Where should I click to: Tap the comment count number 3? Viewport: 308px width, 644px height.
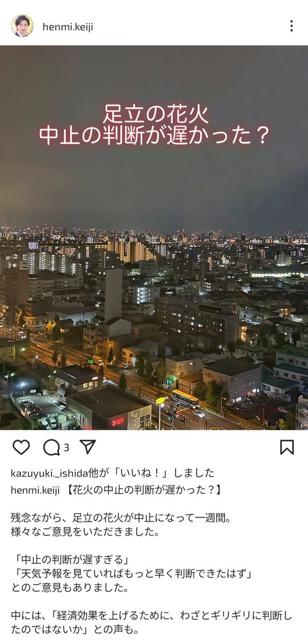coord(66,447)
